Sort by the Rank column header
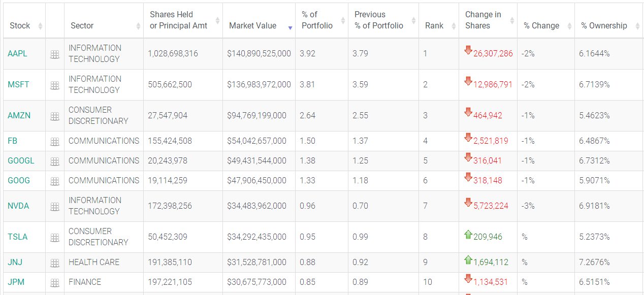The width and height of the screenshot is (644, 295). (x=434, y=26)
